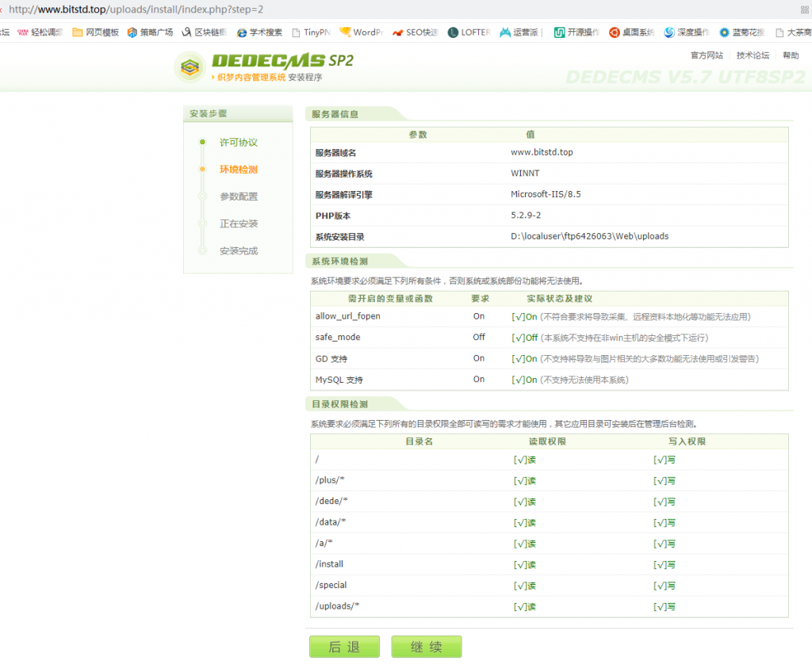Image resolution: width=812 pixels, height=668 pixels.
Task: Click the 读取权限 column header
Action: point(547,441)
